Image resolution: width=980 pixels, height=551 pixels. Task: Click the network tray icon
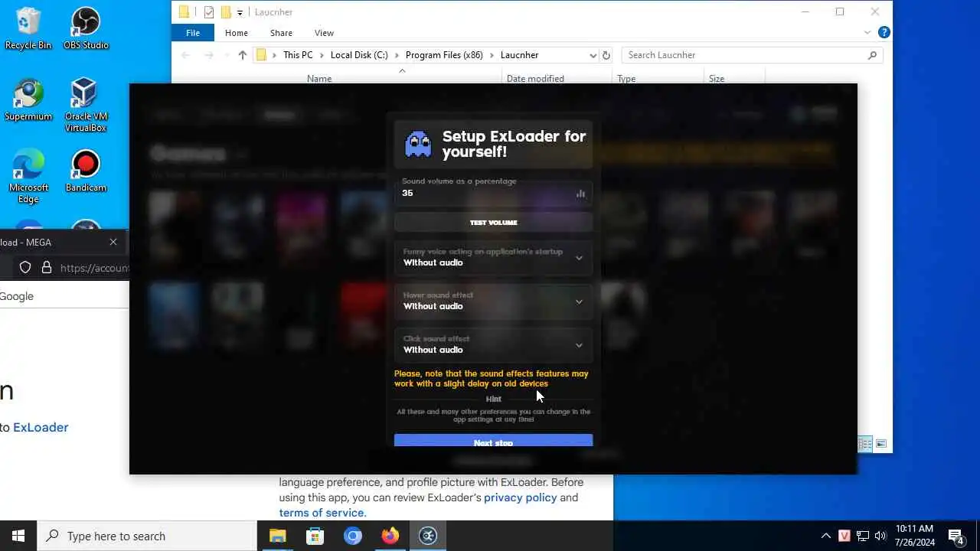(862, 536)
